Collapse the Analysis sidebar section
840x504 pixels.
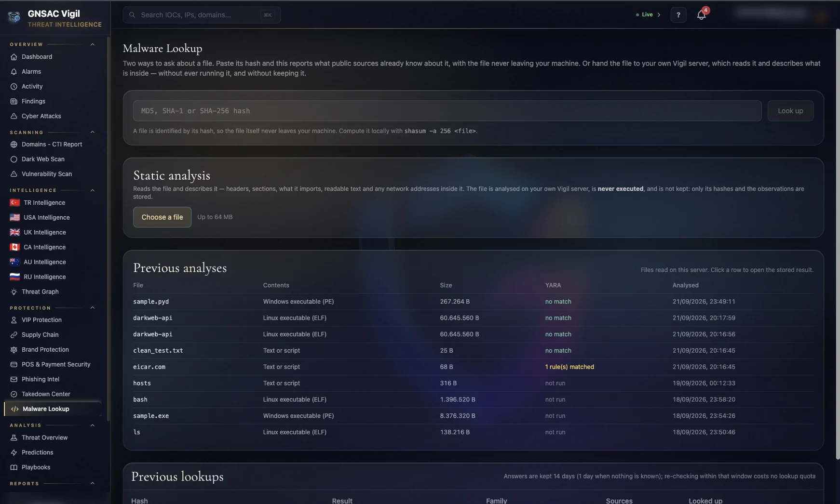(x=93, y=425)
